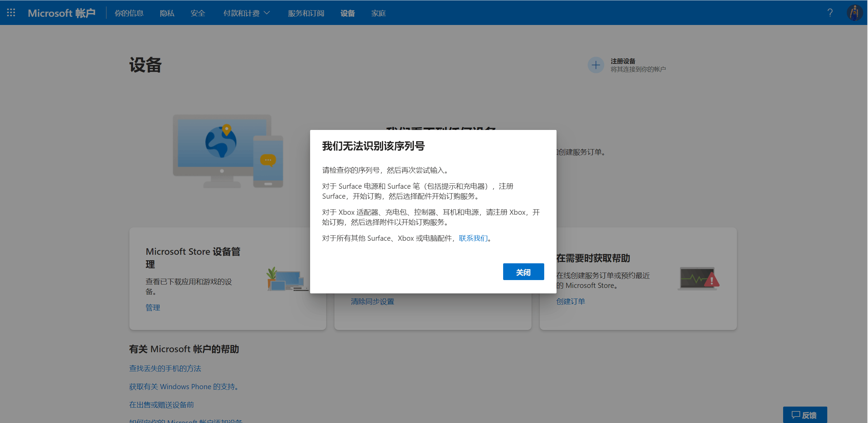
Task: Expand the Payment and billing dropdown
Action: tap(246, 13)
